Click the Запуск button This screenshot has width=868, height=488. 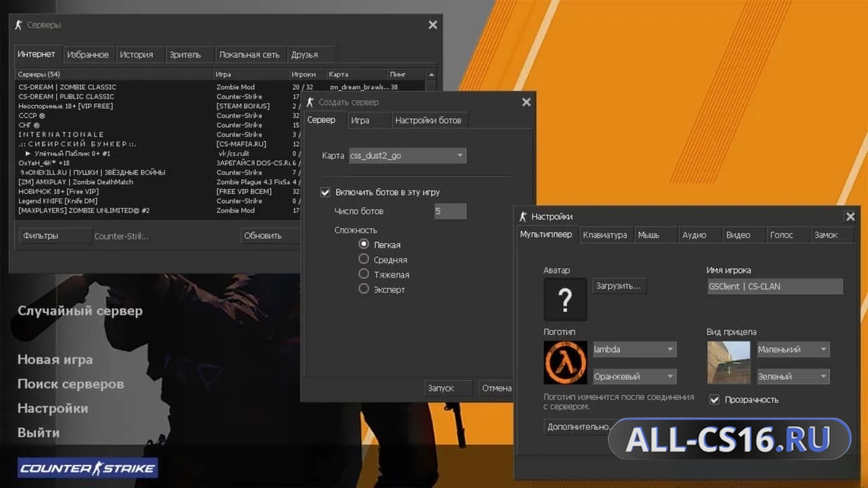(x=441, y=388)
